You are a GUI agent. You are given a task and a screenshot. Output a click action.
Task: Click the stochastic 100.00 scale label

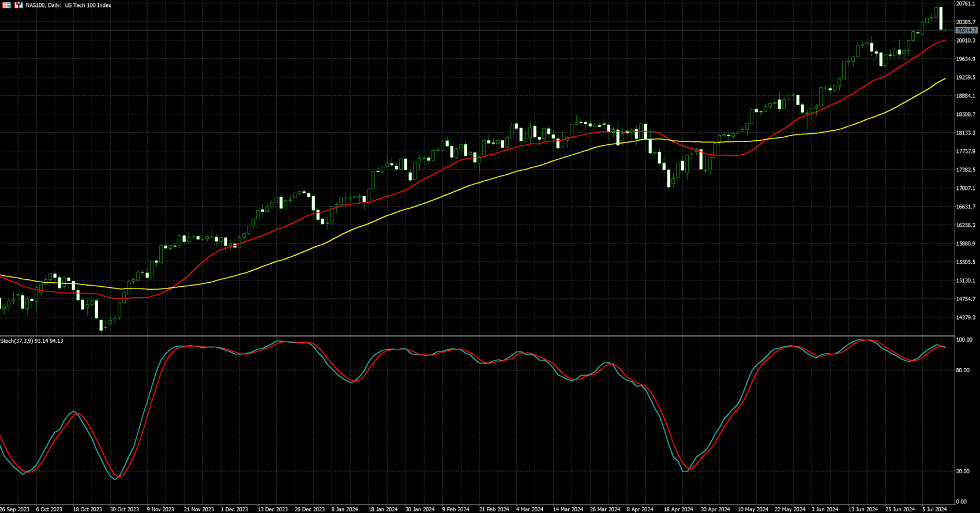click(964, 340)
